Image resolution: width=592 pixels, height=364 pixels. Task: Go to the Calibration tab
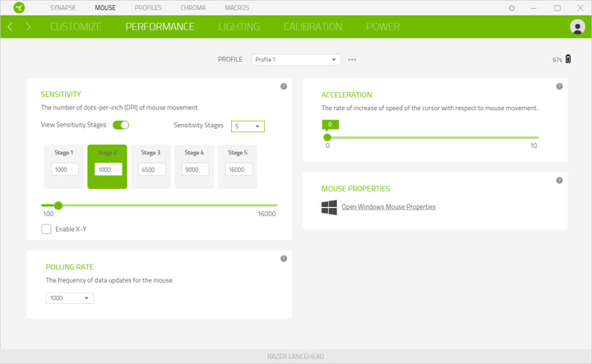[x=313, y=27]
